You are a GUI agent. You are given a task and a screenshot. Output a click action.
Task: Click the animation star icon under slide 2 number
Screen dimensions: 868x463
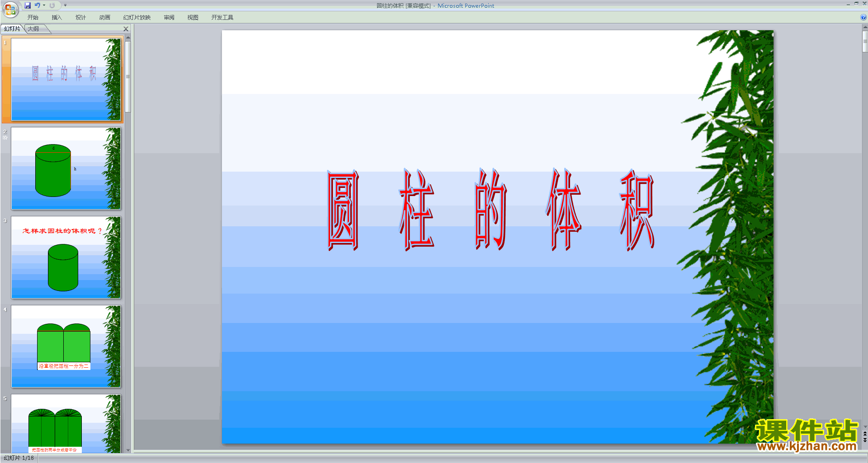coord(5,137)
